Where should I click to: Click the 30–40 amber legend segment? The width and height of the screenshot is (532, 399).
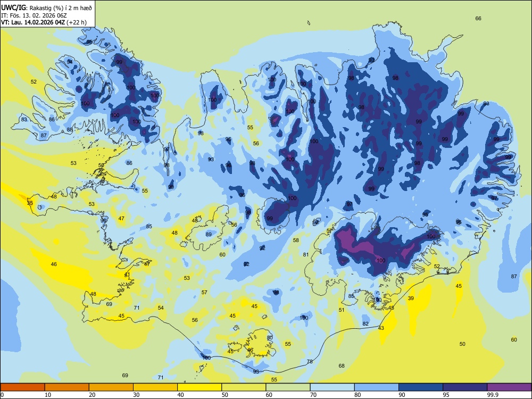(x=155, y=387)
